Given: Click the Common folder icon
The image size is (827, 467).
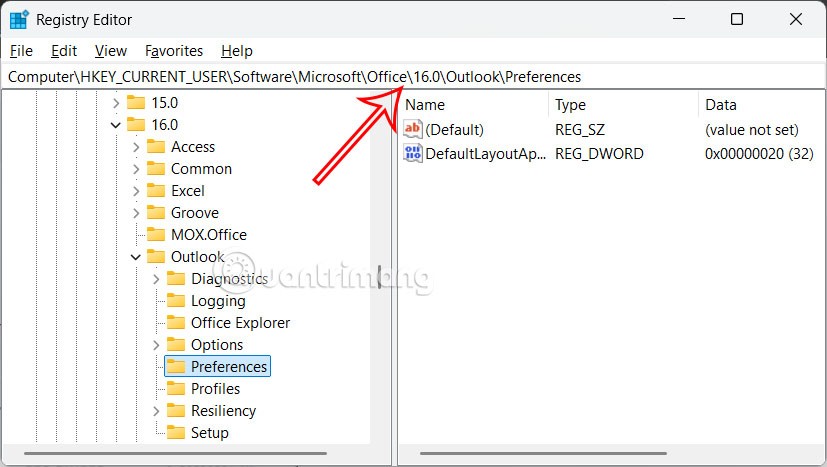Looking at the screenshot, I should pyautogui.click(x=156, y=169).
